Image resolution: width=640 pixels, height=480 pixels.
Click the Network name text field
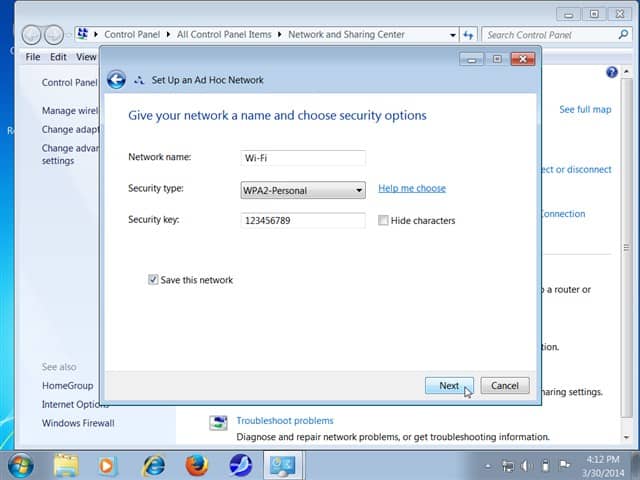pos(304,157)
